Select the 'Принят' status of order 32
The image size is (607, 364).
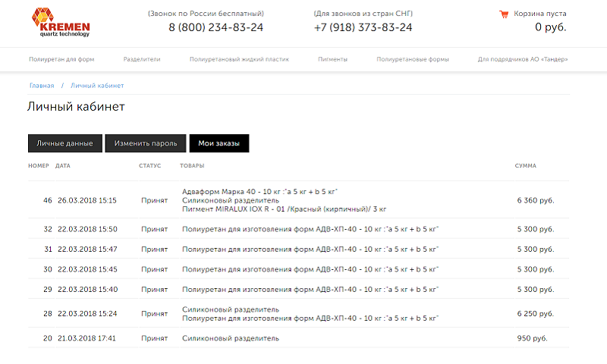pos(155,229)
